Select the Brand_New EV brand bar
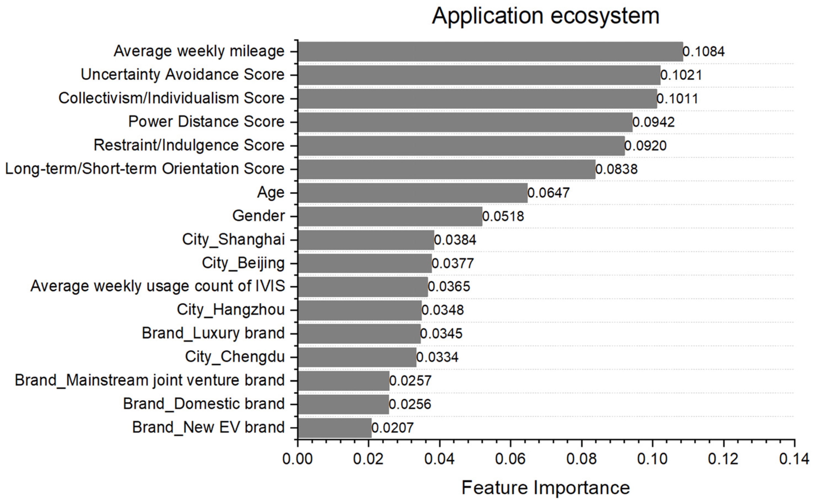Viewport: 814px width, 504px height. tap(334, 428)
